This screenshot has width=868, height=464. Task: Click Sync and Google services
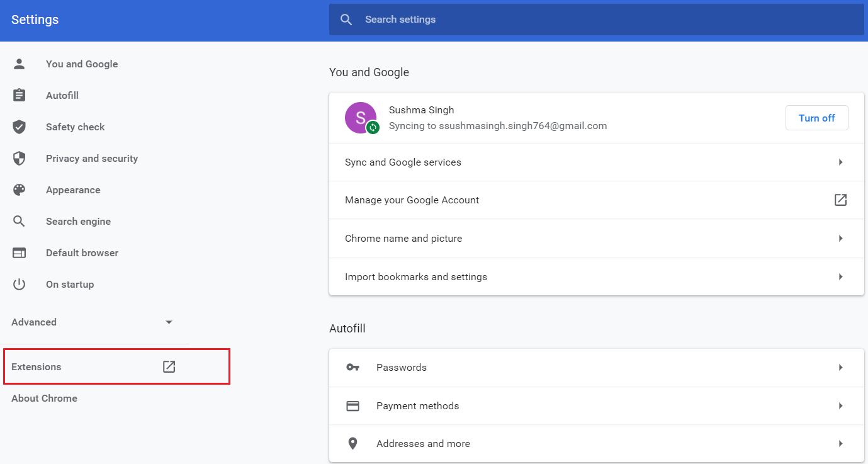[403, 162]
